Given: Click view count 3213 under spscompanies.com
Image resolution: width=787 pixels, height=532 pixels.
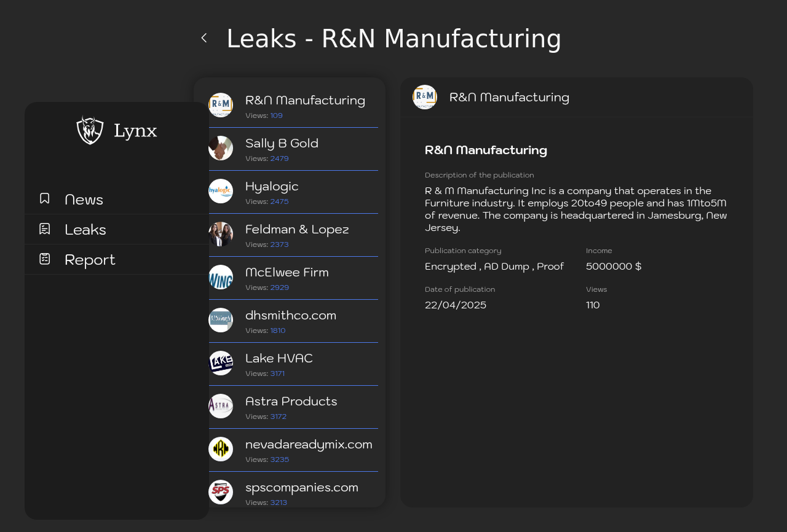Looking at the screenshot, I should click(279, 503).
